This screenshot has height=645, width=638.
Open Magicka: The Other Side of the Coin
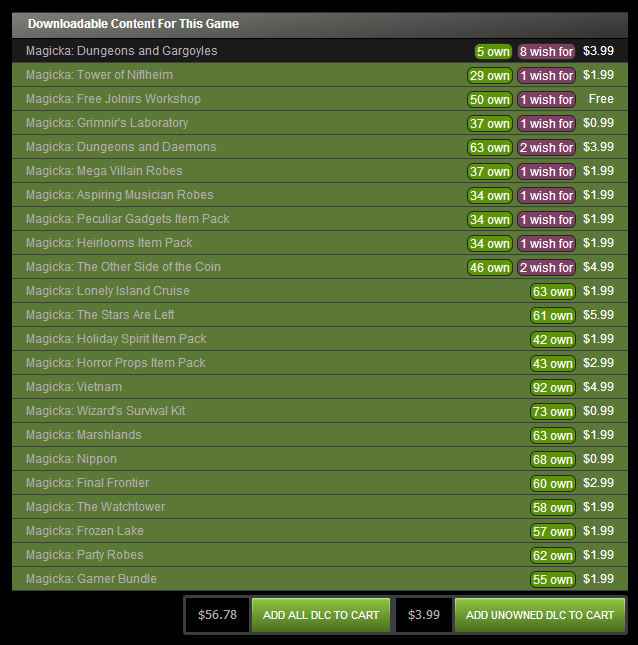click(320, 267)
